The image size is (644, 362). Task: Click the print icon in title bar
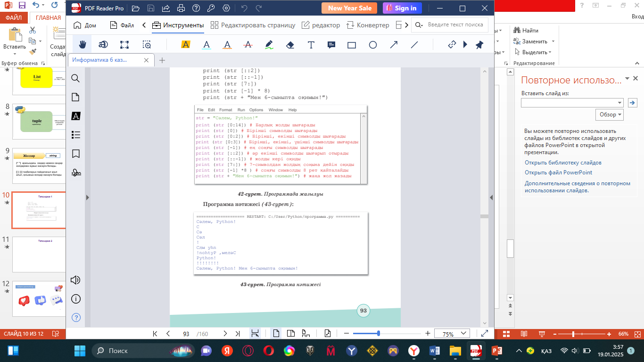180,8
